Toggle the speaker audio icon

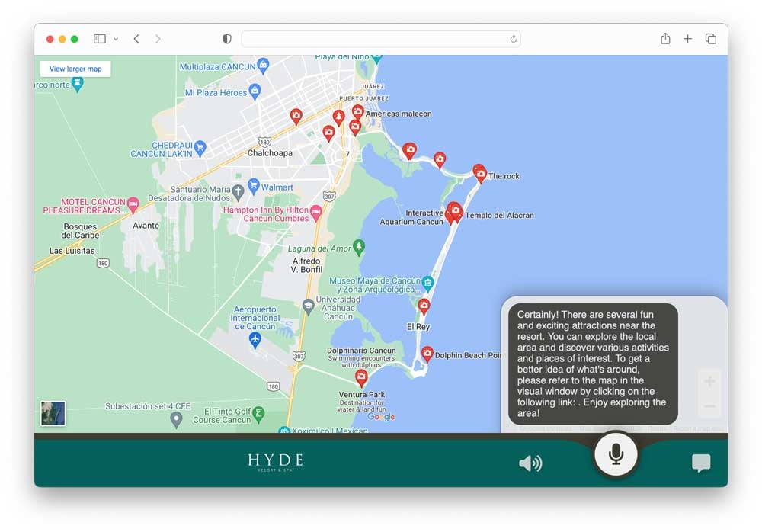530,463
